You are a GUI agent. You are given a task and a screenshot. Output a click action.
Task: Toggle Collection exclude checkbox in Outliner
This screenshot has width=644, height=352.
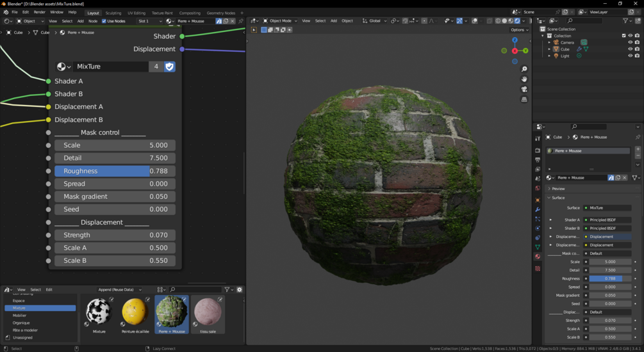pos(624,36)
